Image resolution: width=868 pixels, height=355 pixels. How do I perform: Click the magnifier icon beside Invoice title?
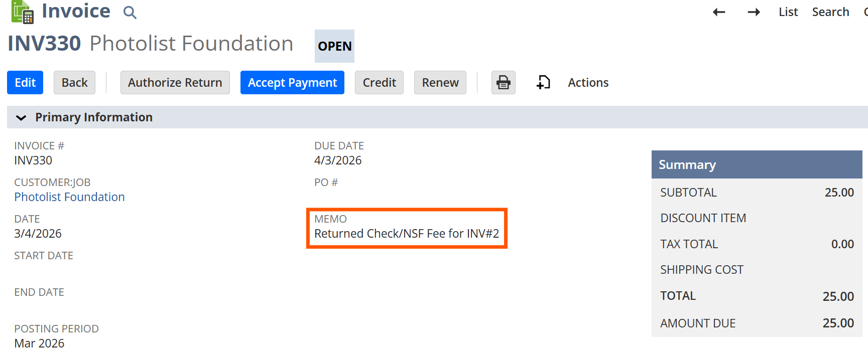pyautogui.click(x=130, y=13)
